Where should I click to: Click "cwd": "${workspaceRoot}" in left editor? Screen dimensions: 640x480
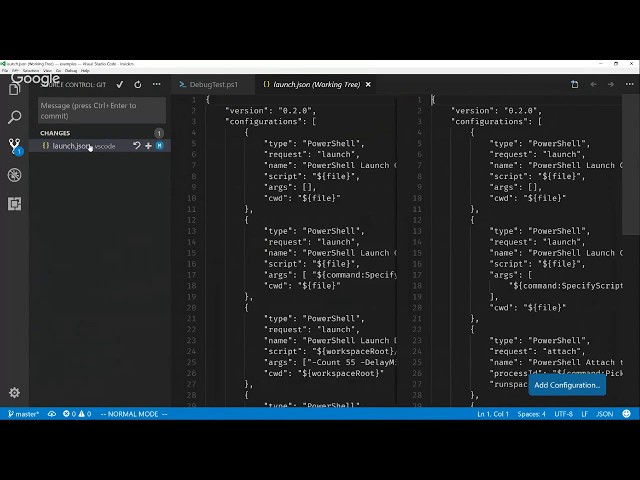[324, 373]
